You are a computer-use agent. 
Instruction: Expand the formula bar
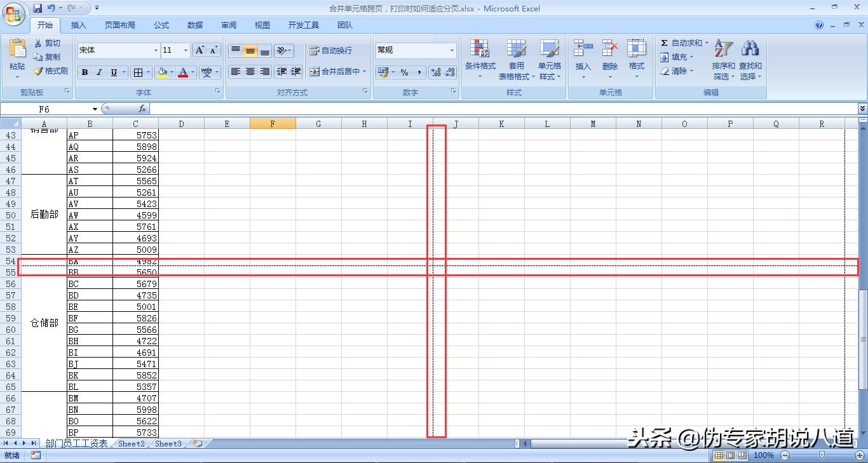[x=862, y=109]
